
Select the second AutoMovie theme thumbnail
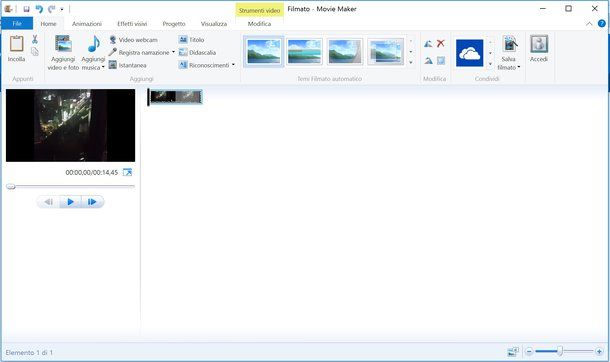(x=304, y=51)
